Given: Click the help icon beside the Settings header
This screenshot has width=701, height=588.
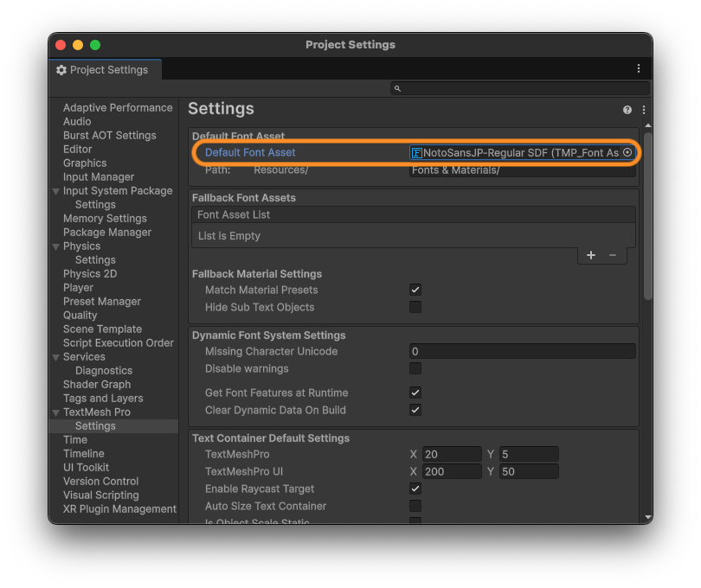Looking at the screenshot, I should pos(627,108).
